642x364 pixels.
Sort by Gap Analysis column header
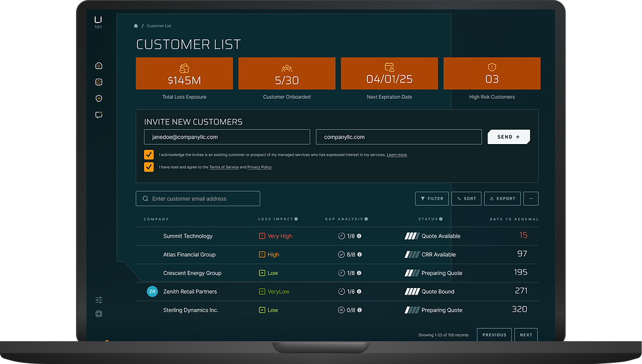[344, 219]
